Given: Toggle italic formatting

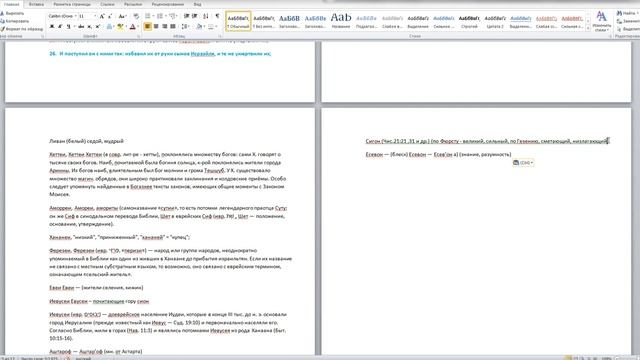Looking at the screenshot, I should (x=60, y=27).
